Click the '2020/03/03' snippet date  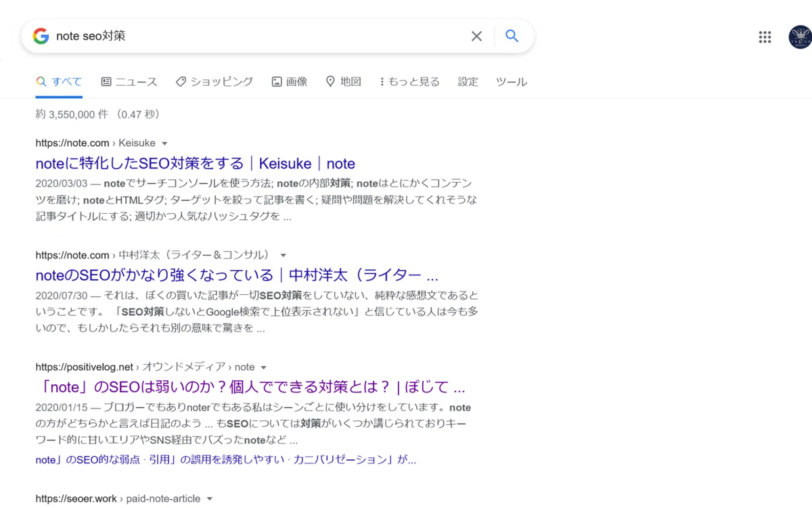tap(60, 183)
